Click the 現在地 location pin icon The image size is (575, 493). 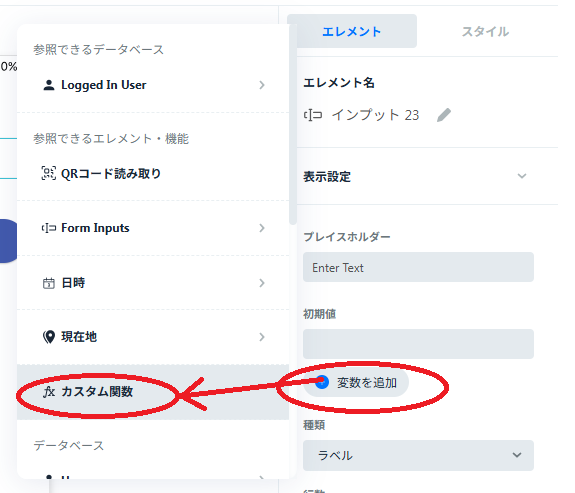click(x=49, y=337)
